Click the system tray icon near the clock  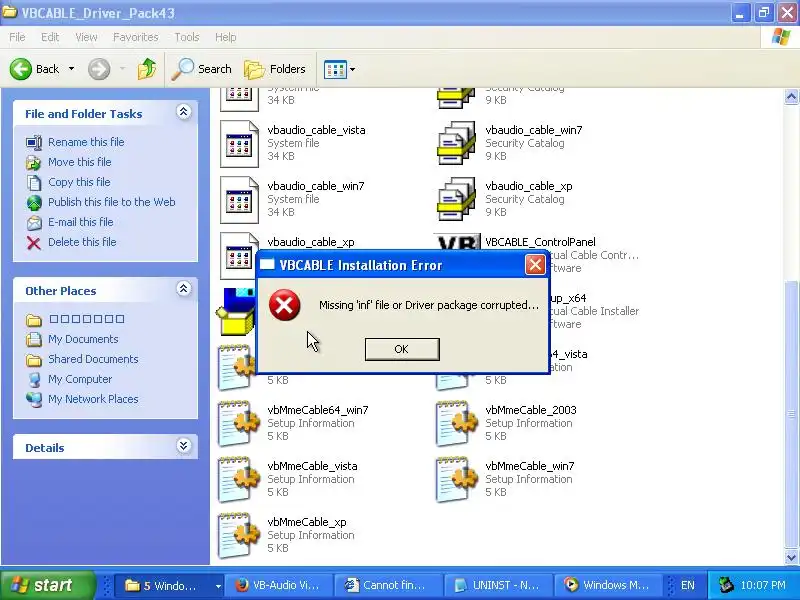click(726, 585)
